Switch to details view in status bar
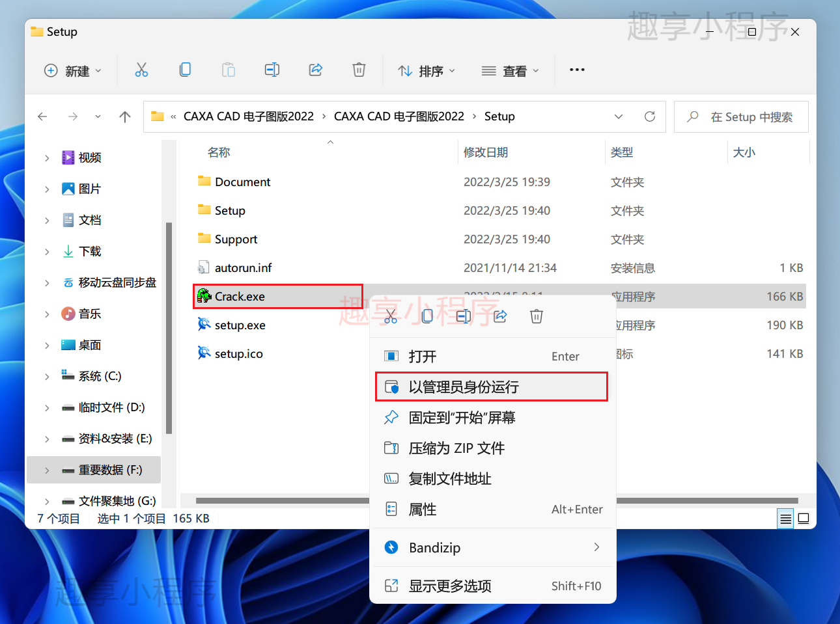 click(786, 519)
